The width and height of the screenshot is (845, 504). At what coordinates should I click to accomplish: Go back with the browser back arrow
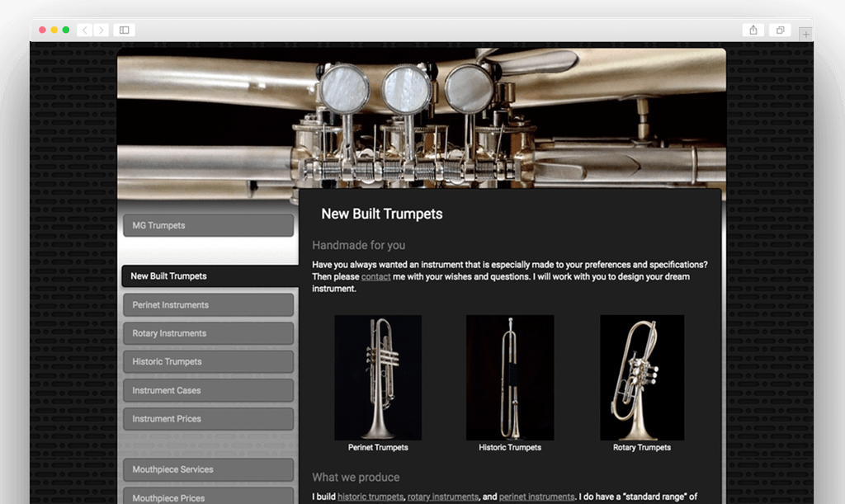tap(85, 31)
